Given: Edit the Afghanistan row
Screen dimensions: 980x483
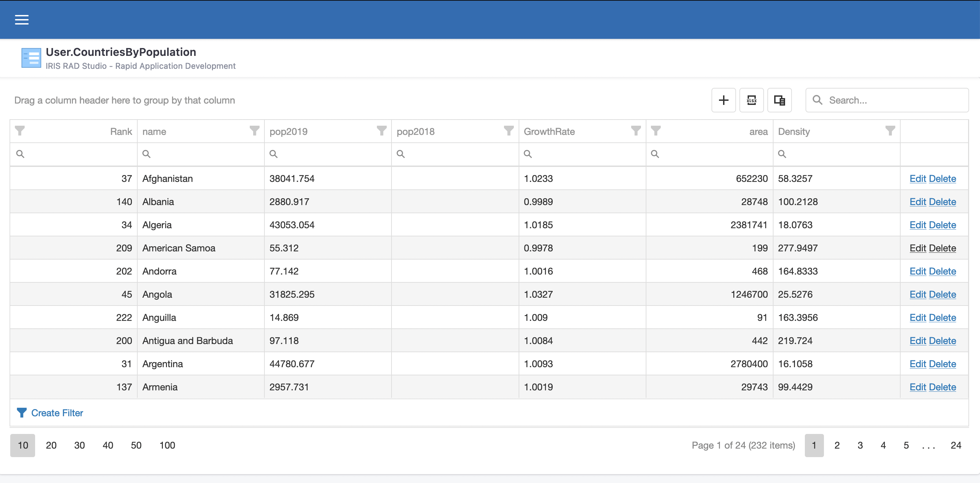Looking at the screenshot, I should [917, 179].
